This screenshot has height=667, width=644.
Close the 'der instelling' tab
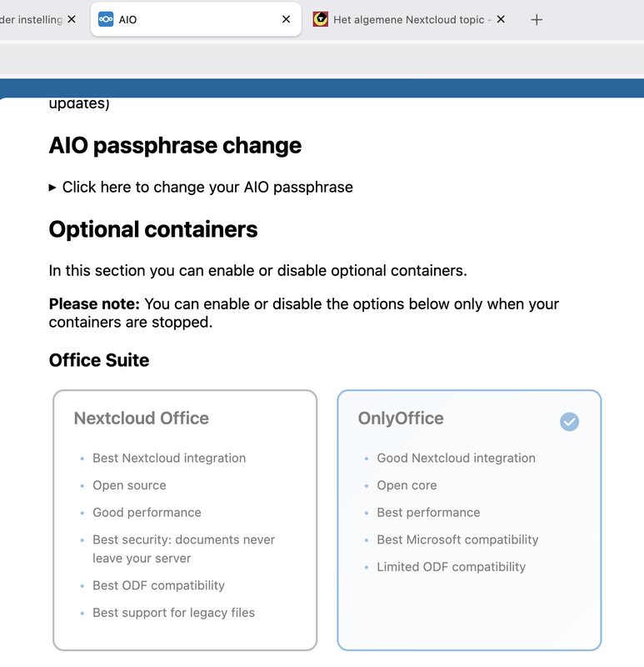click(x=72, y=19)
